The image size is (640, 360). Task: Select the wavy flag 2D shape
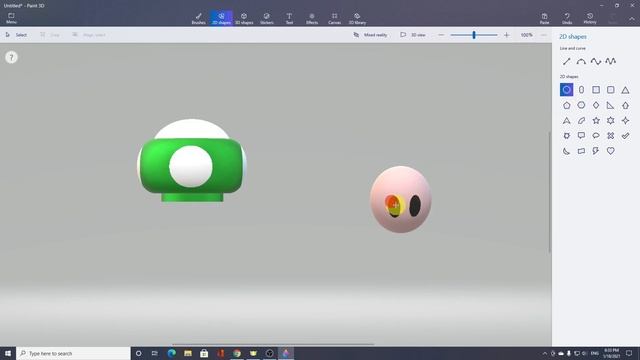(x=581, y=151)
